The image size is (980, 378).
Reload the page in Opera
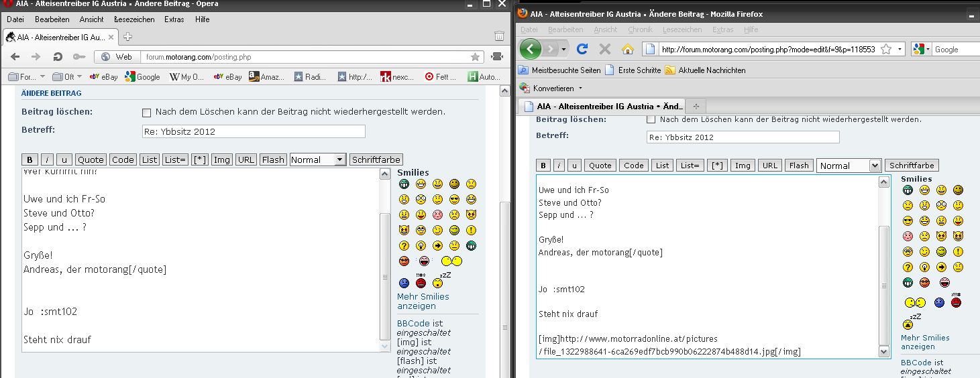coord(58,56)
